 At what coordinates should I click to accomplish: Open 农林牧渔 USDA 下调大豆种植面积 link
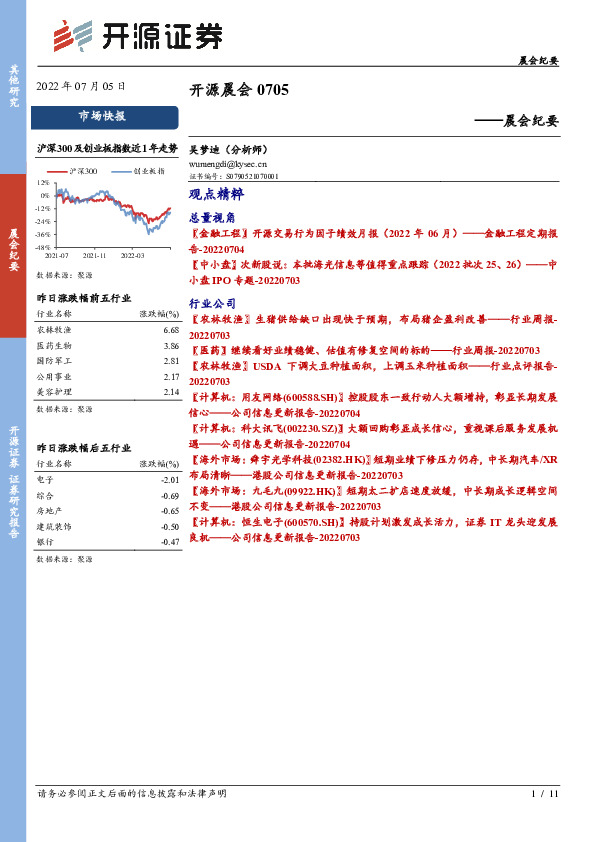pyautogui.click(x=373, y=374)
